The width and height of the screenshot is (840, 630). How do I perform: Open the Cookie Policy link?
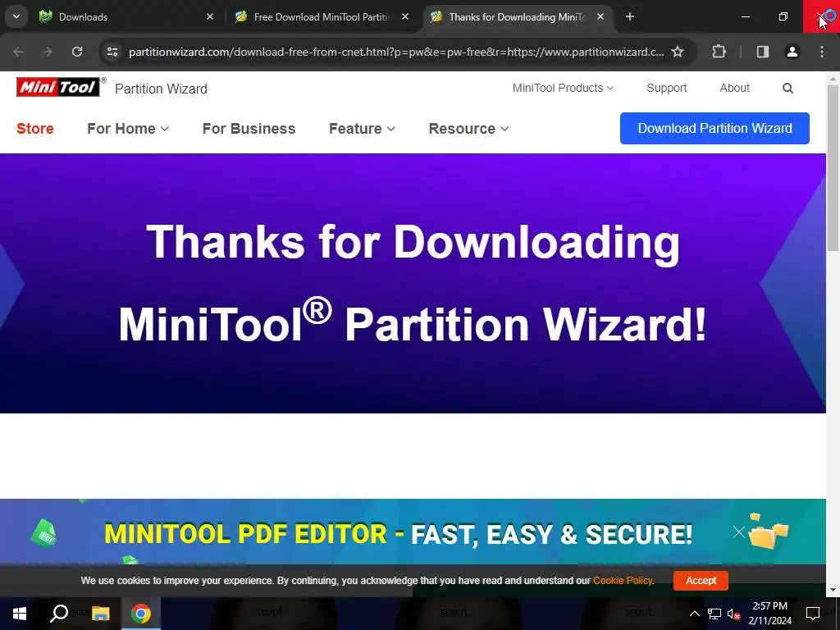(x=623, y=580)
